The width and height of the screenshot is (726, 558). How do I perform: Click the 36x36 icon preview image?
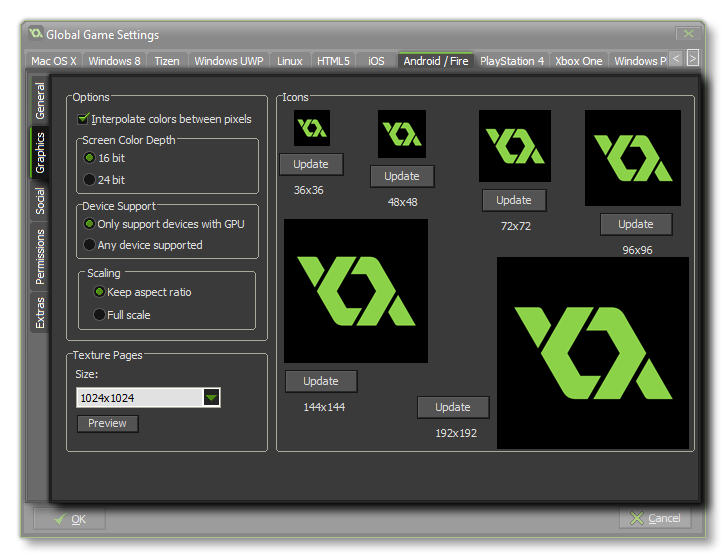coord(311,128)
